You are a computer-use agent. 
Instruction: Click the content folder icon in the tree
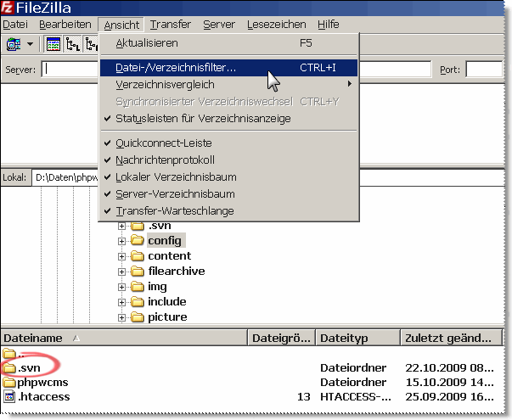coord(138,256)
